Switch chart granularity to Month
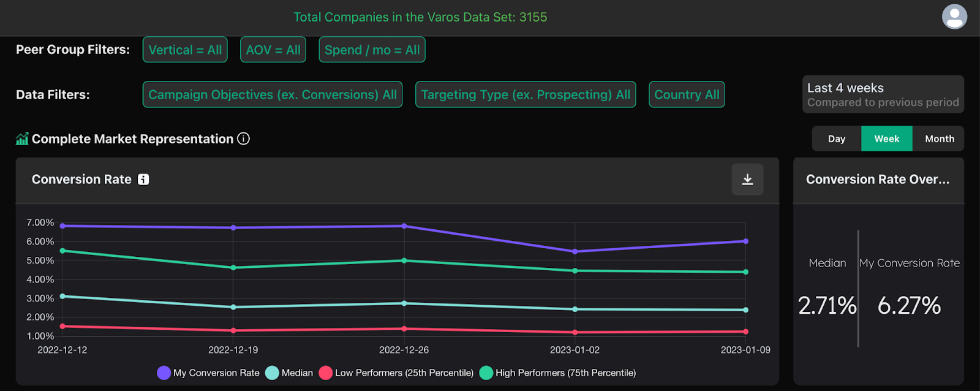Screen dimensions: 980x391 tap(939, 139)
